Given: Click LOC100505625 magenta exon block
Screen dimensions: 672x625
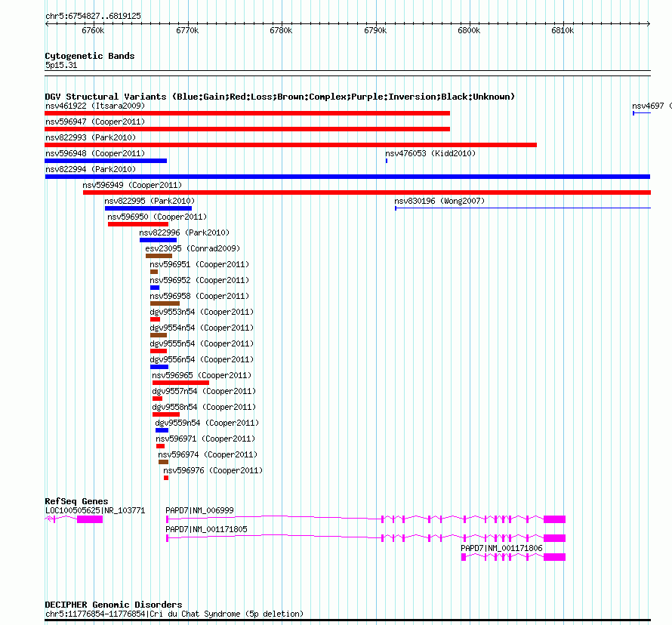Looking at the screenshot, I should click(x=90, y=519).
